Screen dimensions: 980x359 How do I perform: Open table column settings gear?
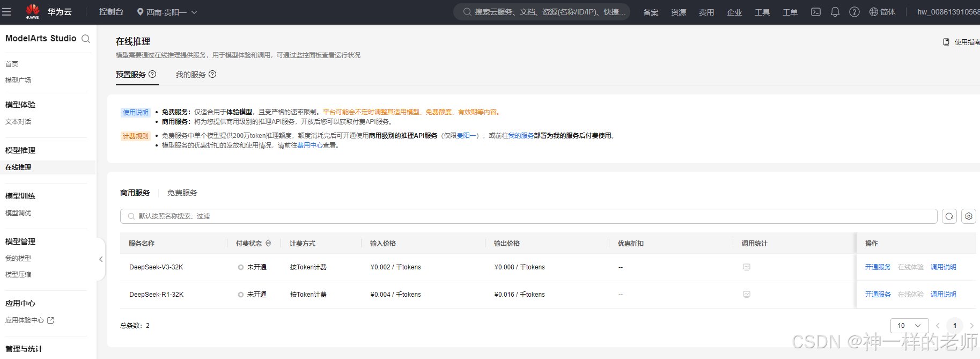(969, 216)
